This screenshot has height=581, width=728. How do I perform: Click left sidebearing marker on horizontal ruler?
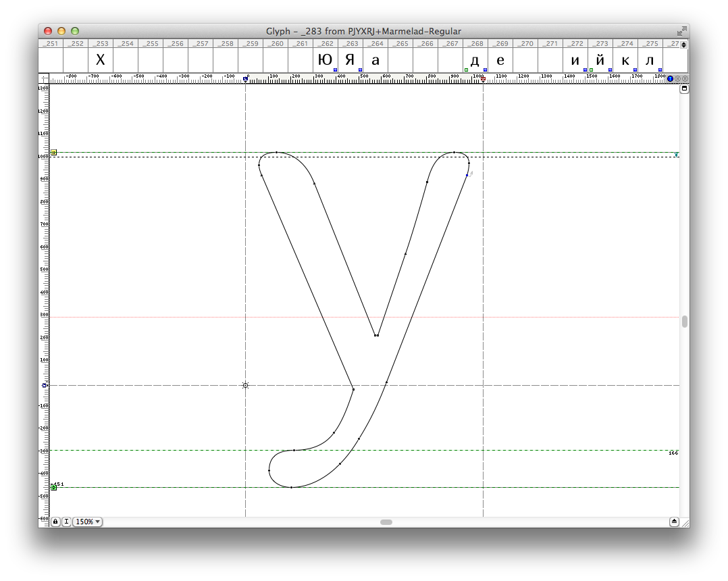click(x=246, y=79)
